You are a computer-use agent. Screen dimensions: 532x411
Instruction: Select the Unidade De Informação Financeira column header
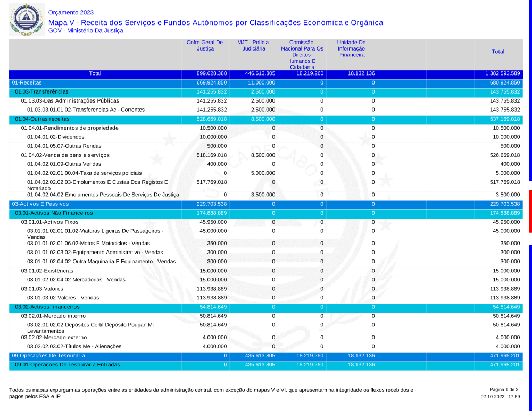pos(351,48)
